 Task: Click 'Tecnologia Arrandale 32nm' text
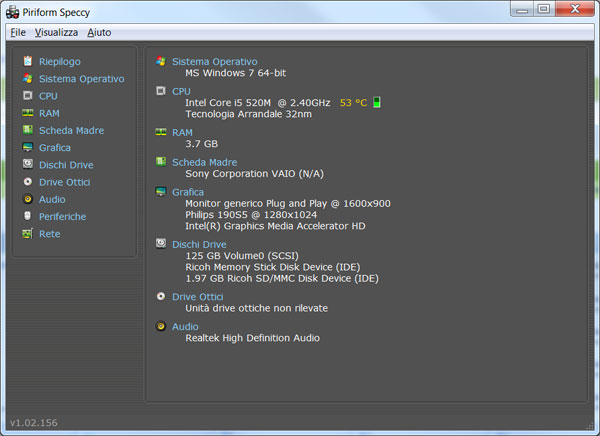(248, 114)
